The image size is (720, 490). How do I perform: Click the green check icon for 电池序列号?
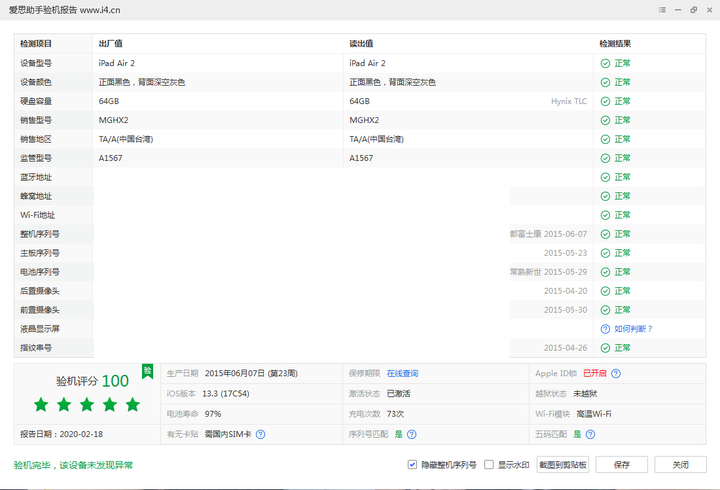605,272
